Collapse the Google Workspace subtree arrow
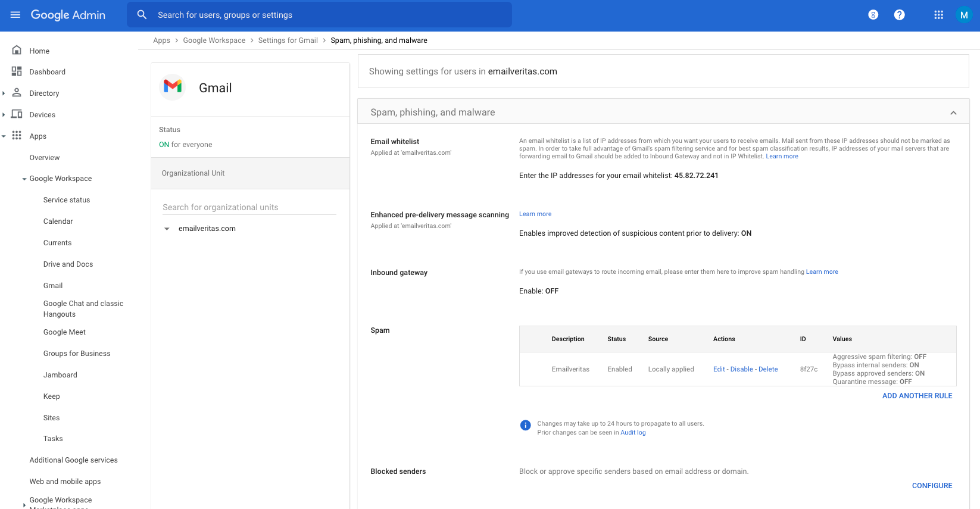The image size is (980, 509). coord(24,179)
